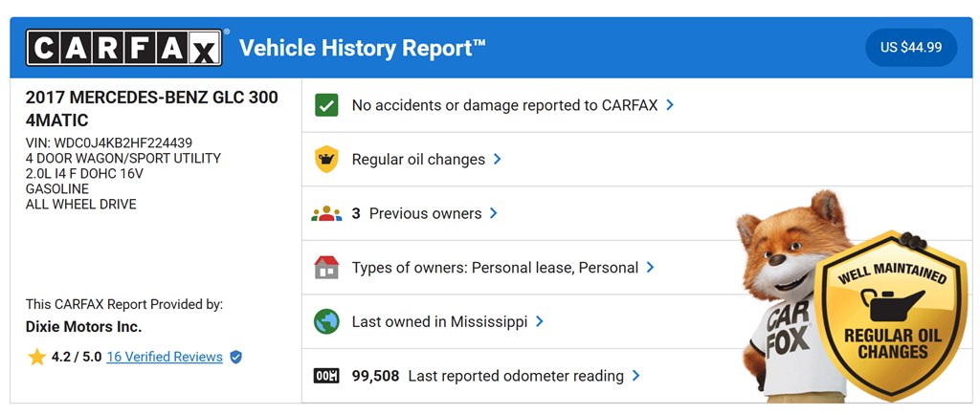
Task: Click the house owner-types icon
Action: 327,268
